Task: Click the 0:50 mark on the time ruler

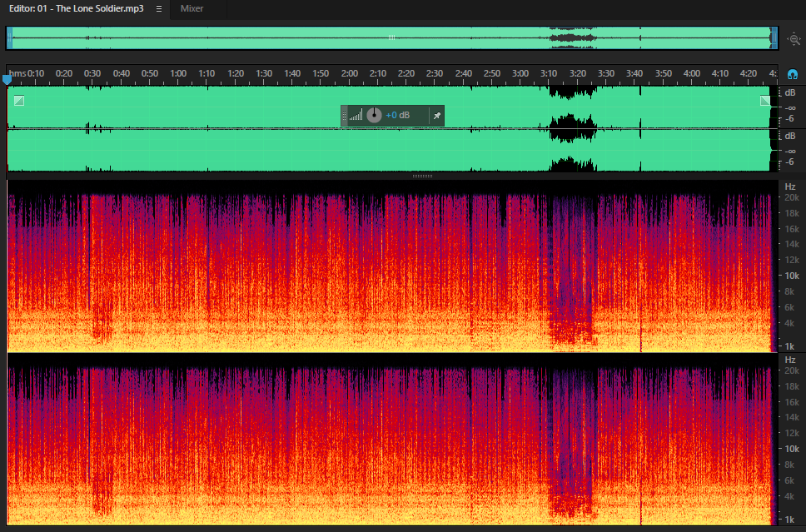Action: [x=150, y=73]
